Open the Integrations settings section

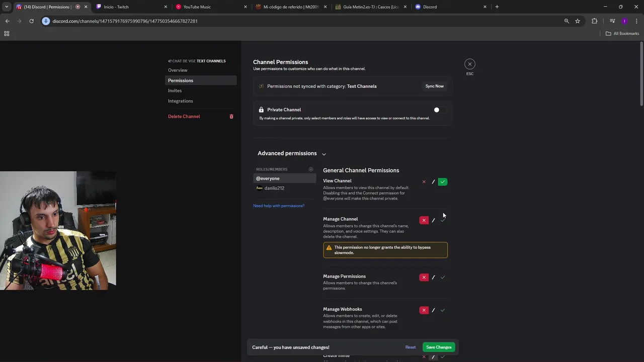click(201, 101)
